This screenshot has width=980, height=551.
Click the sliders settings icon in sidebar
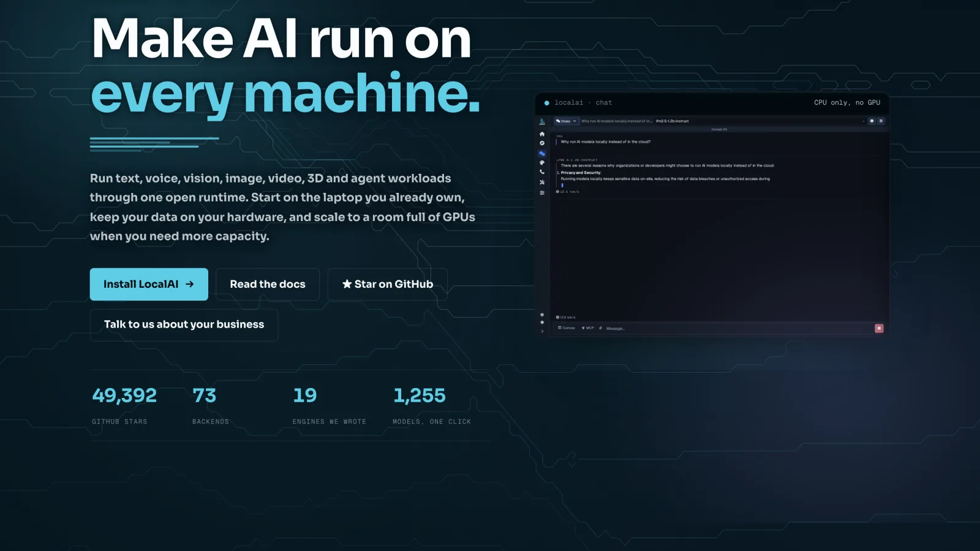pos(542,193)
